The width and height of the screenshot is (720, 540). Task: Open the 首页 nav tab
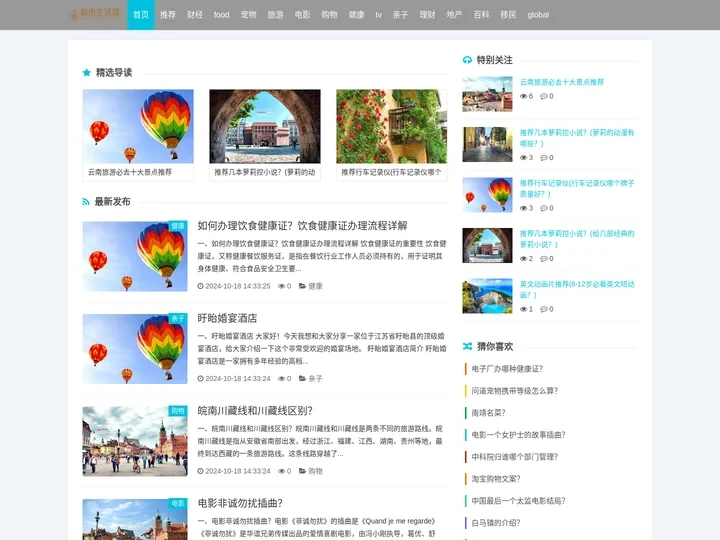point(141,15)
